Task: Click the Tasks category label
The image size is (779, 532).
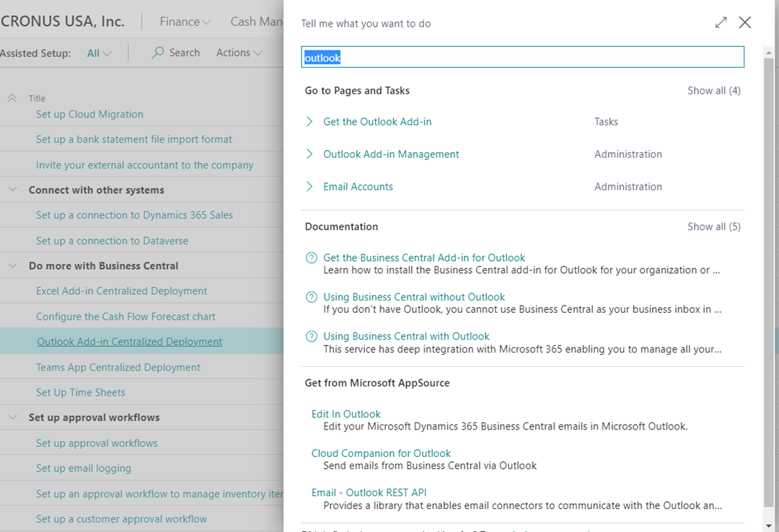Action: (x=606, y=122)
